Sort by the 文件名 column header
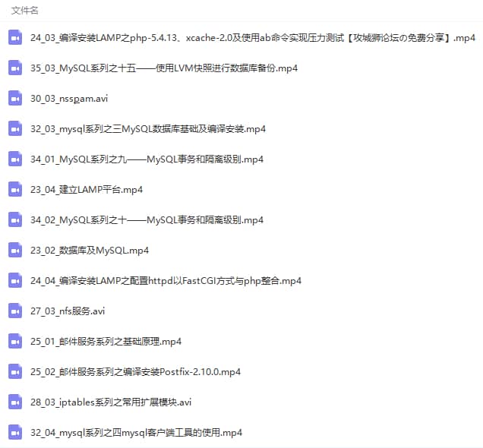This screenshot has height=448, width=483. (25, 11)
